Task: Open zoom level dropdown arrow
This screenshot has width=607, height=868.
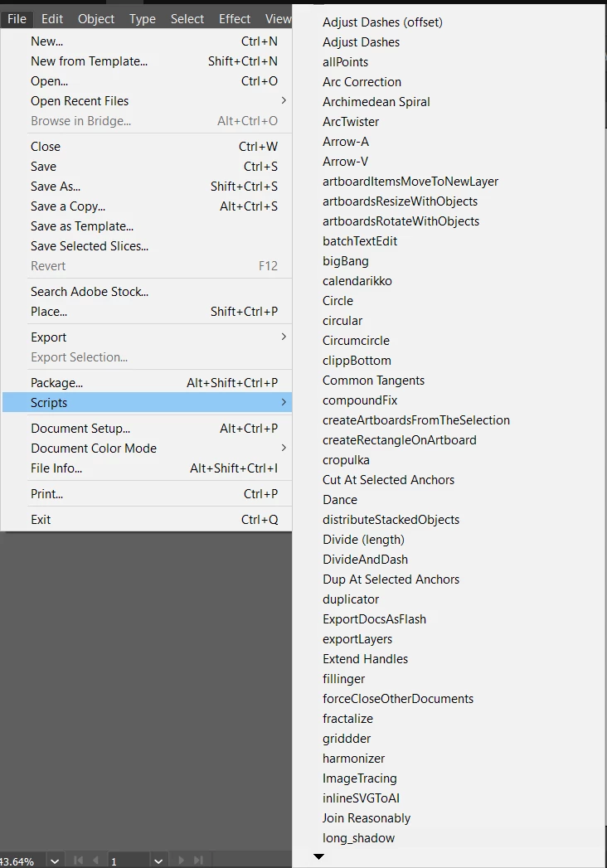Action: pyautogui.click(x=54, y=861)
